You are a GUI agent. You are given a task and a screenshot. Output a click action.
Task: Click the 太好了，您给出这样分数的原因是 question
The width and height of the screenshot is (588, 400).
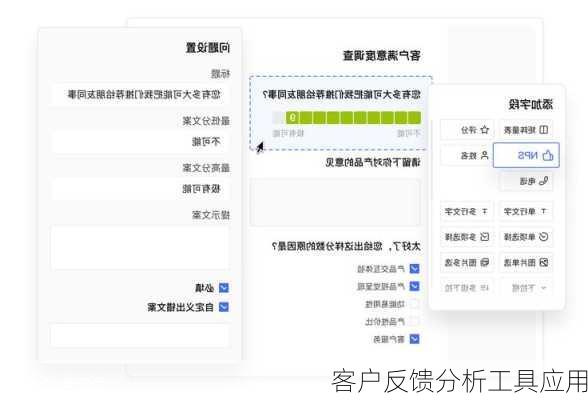click(346, 246)
